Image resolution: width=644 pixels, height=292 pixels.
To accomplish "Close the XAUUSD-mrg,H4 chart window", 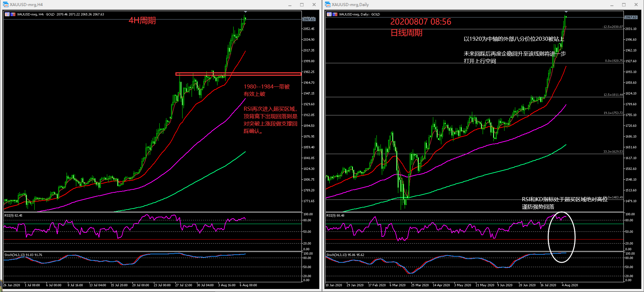I will pyautogui.click(x=314, y=5).
